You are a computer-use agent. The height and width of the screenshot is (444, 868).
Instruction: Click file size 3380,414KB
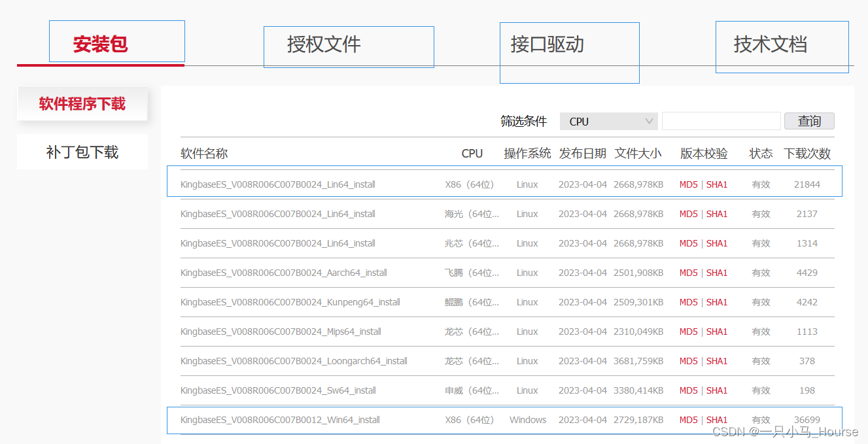[x=638, y=390]
